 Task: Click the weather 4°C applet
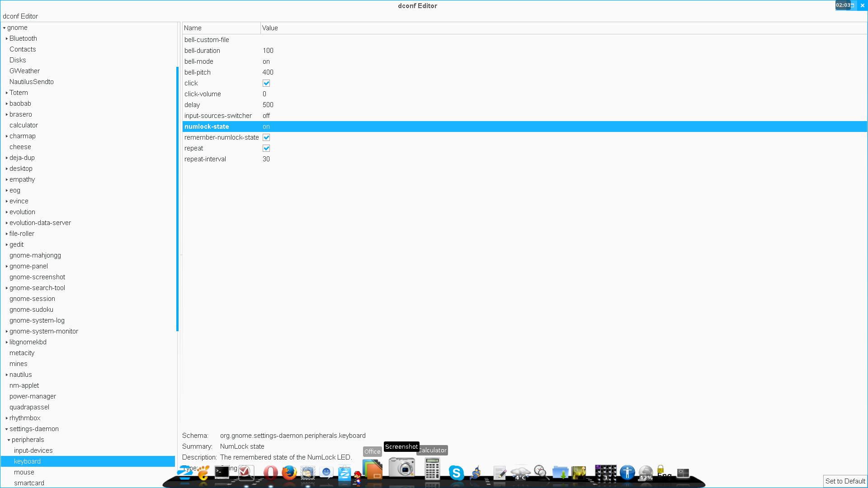(520, 473)
